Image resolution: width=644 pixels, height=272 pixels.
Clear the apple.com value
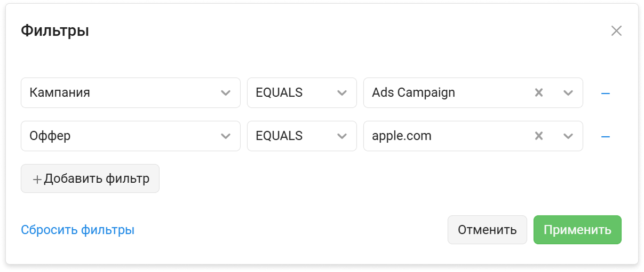[539, 136]
